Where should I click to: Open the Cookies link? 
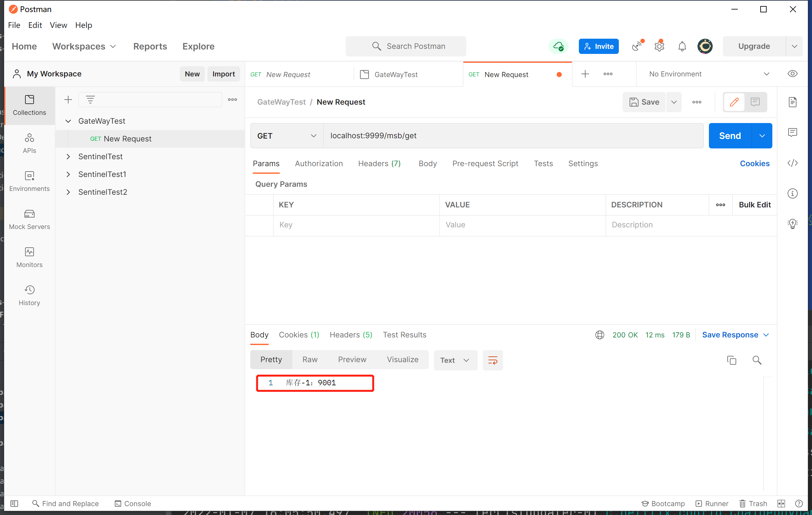click(x=755, y=163)
